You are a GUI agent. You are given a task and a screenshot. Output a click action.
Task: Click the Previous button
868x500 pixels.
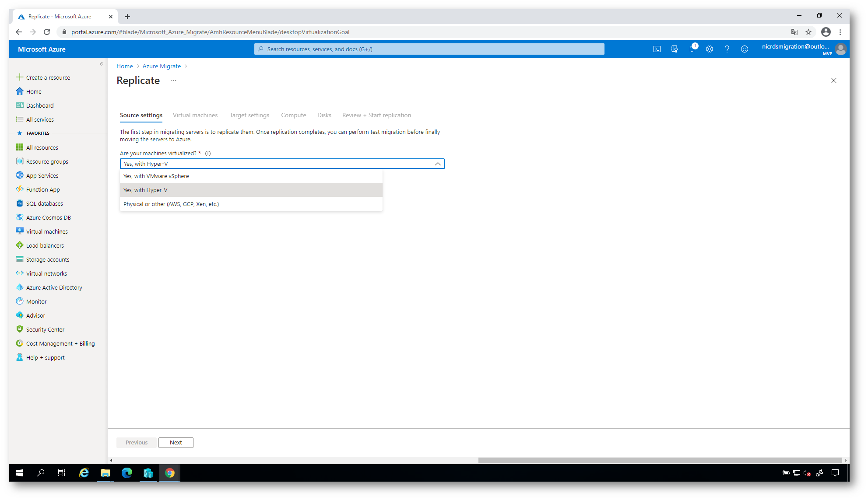coord(137,443)
